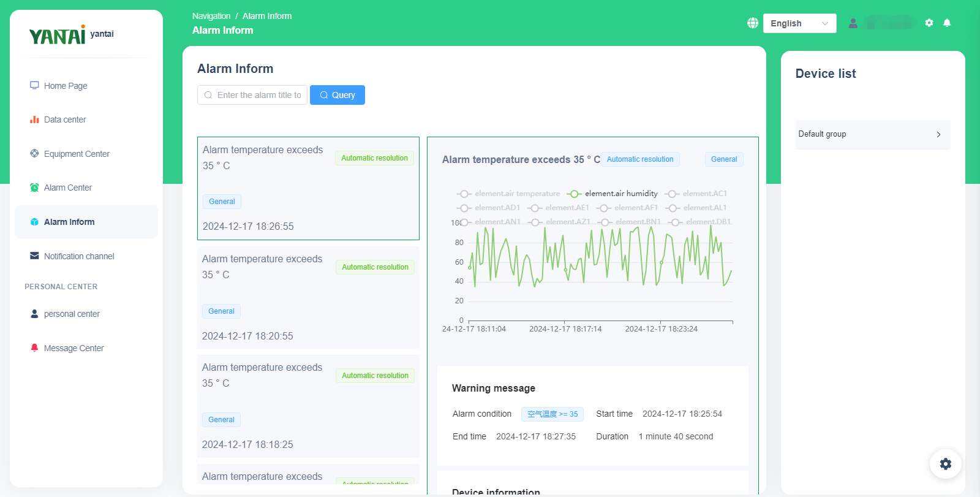Click the General tag in detail header

724,159
